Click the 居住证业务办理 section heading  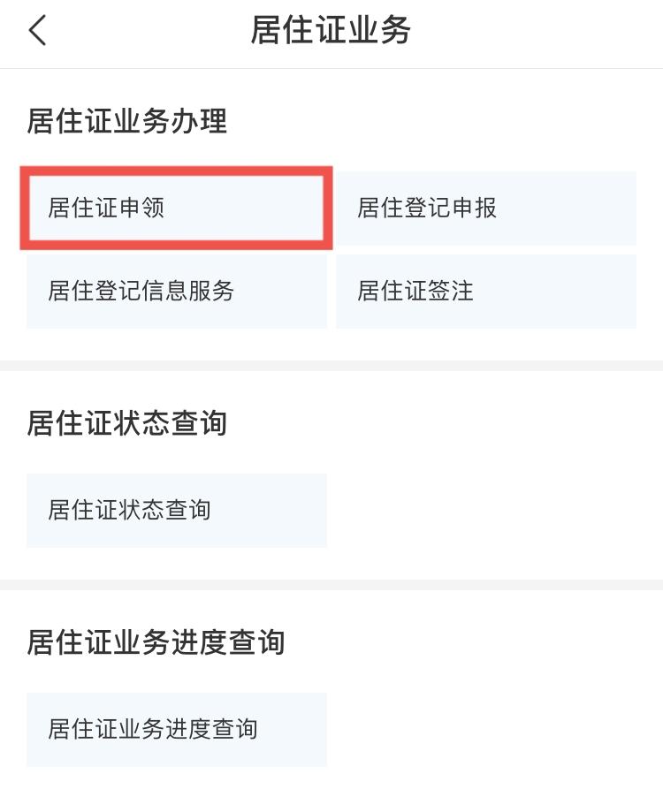coord(127,121)
